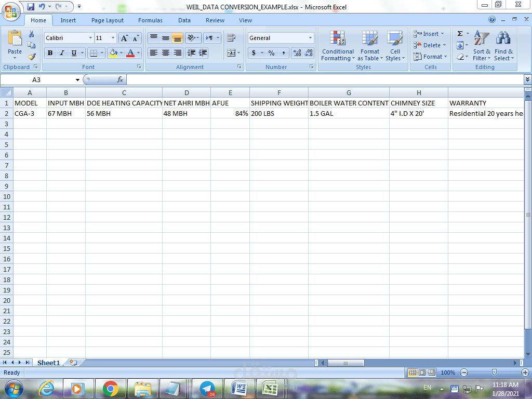Click the formula bar input
This screenshot has width=532, height=399.
click(325, 79)
